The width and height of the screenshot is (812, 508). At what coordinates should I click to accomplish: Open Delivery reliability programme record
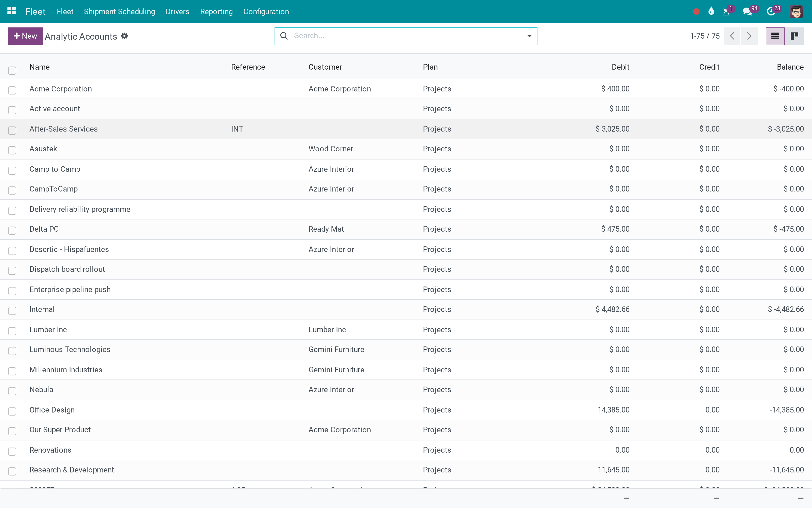click(80, 209)
